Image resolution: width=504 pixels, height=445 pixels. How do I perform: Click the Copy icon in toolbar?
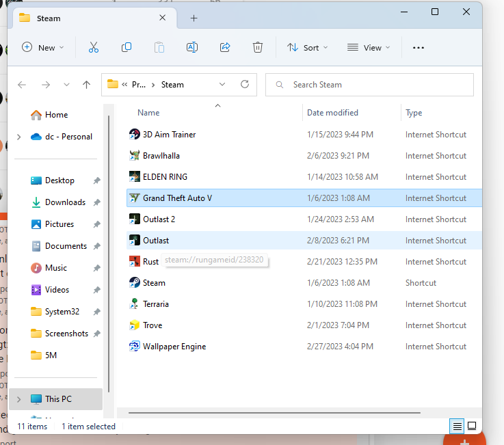click(x=127, y=47)
